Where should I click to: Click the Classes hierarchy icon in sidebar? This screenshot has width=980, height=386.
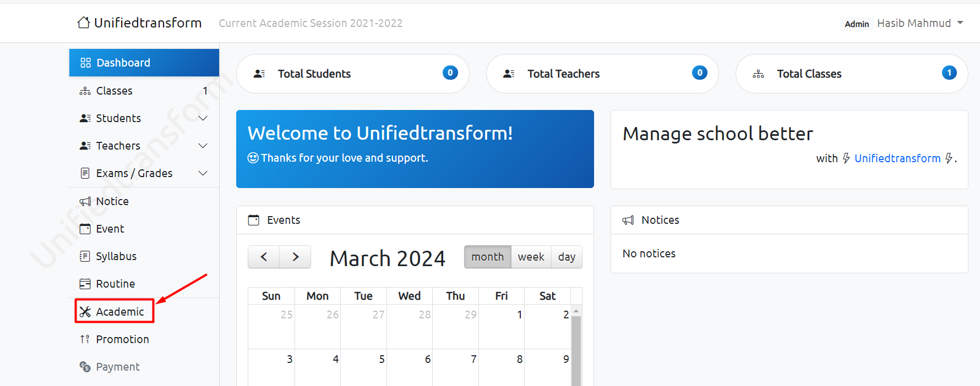point(85,91)
